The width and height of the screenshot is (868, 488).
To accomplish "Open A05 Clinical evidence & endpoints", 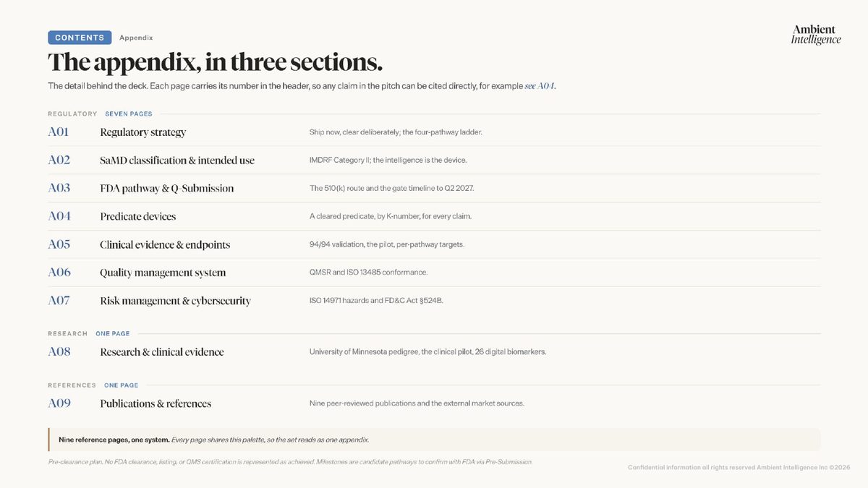I will pyautogui.click(x=434, y=244).
